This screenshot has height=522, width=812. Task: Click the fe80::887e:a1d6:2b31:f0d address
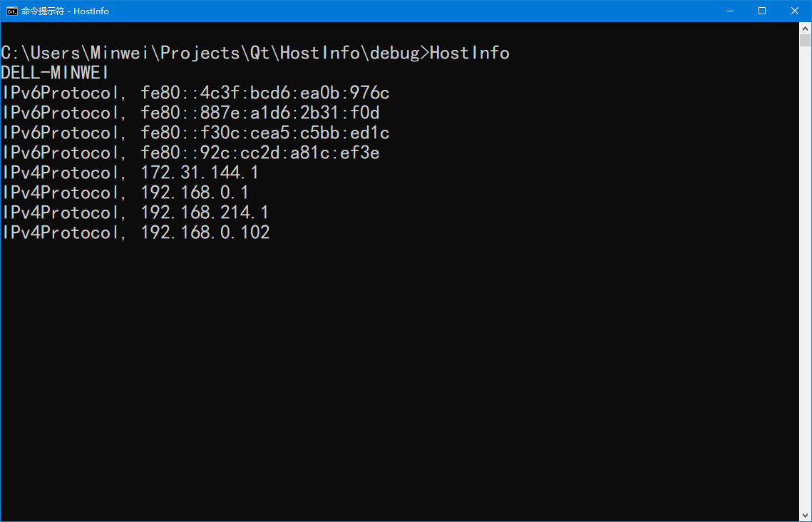tap(260, 113)
